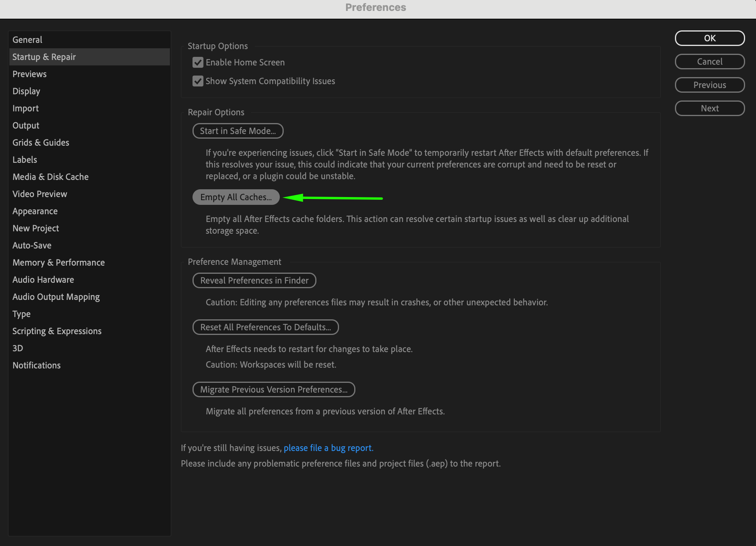Screen dimensions: 756x546
Task: Switch to Memory & Performance section
Action: (x=58, y=262)
